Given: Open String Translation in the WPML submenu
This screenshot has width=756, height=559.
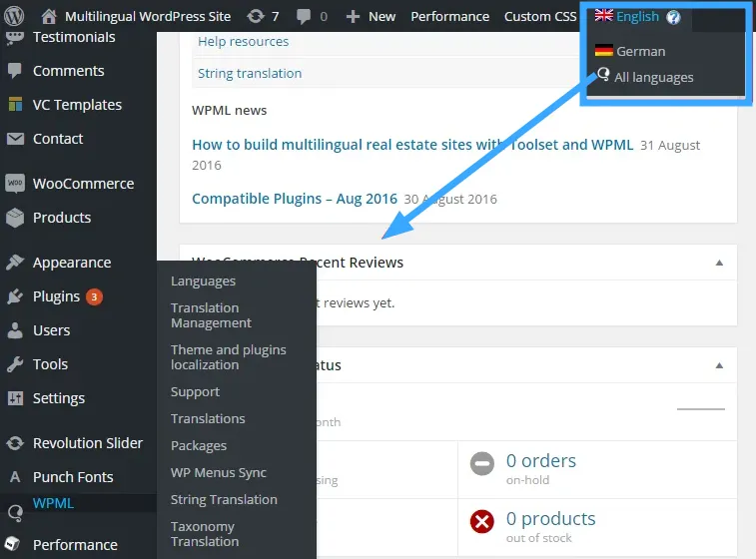Looking at the screenshot, I should coord(224,499).
